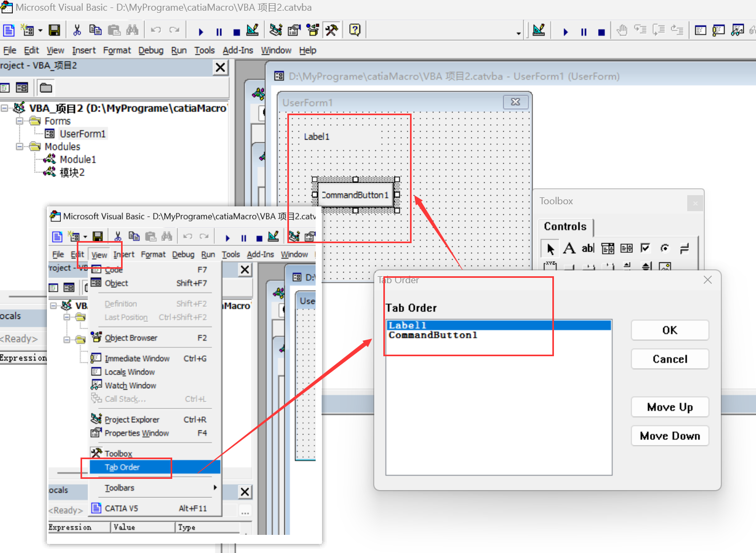Select the ToggleButton tool in Toolbox
Viewport: 756px width, 553px height.
pyautogui.click(x=684, y=249)
